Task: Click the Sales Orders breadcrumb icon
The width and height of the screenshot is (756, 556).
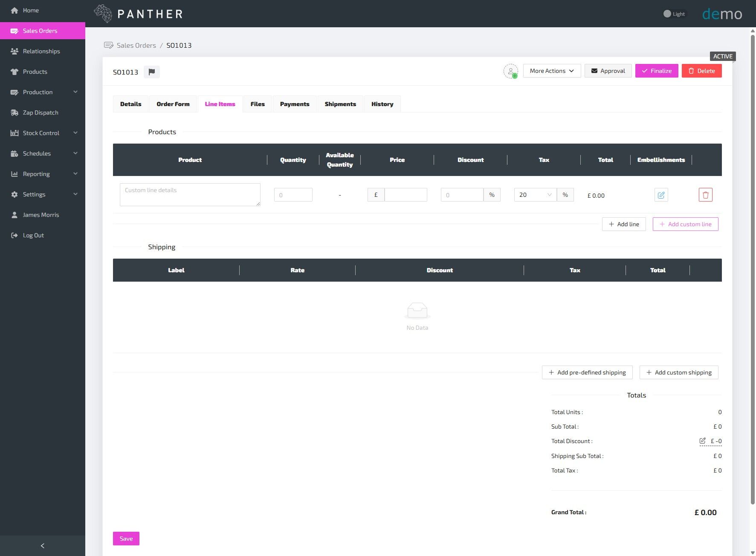Action: pos(109,45)
